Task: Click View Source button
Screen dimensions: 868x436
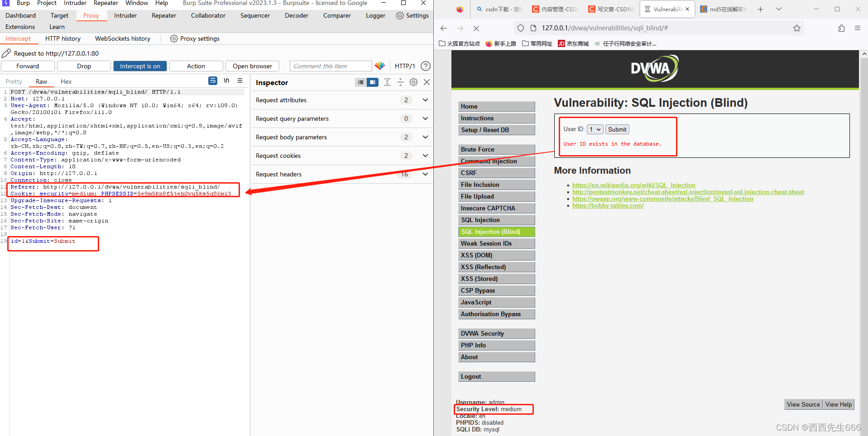Action: click(x=803, y=404)
